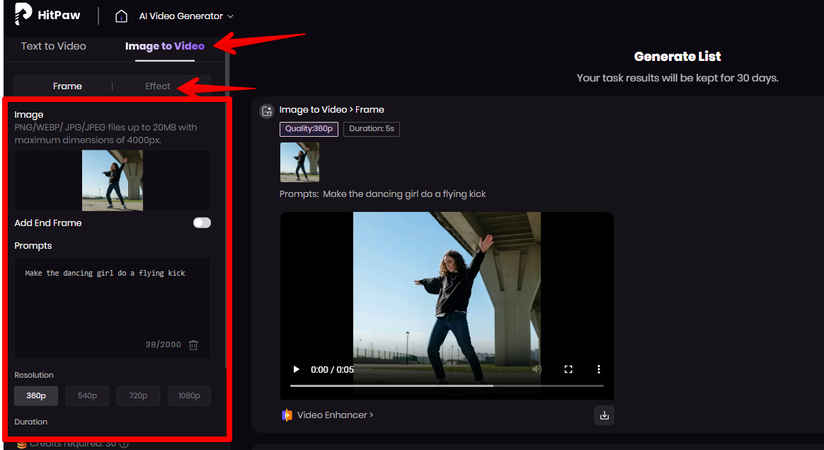Select 720p resolution
Screen dimensions: 824x450
point(138,396)
